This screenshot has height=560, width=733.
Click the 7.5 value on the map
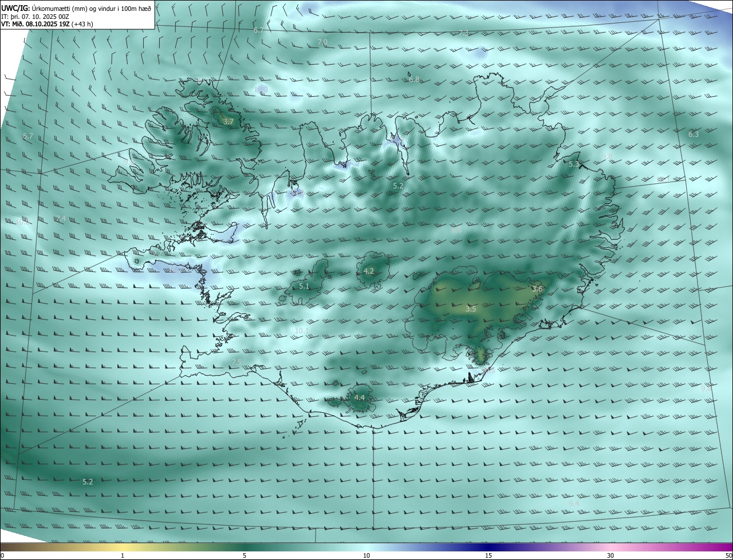[237, 362]
